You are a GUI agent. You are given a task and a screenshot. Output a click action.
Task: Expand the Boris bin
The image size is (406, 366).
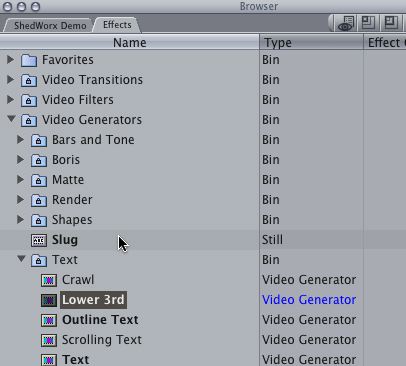20,160
